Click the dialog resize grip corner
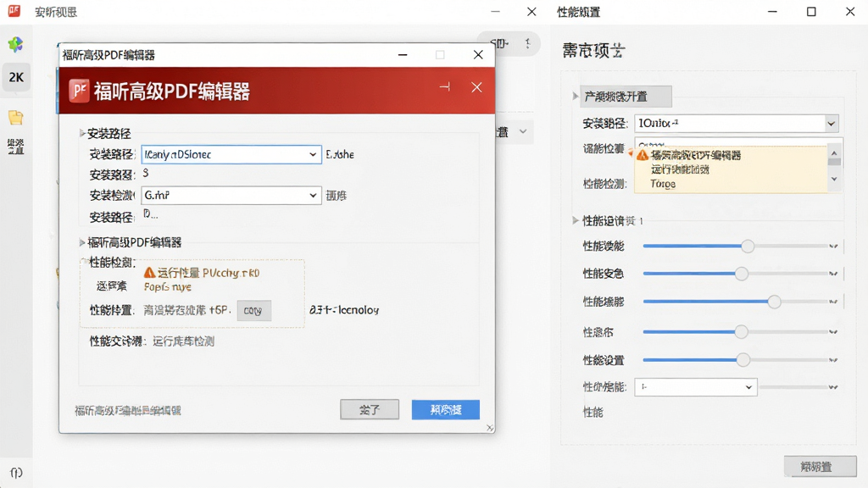 490,428
